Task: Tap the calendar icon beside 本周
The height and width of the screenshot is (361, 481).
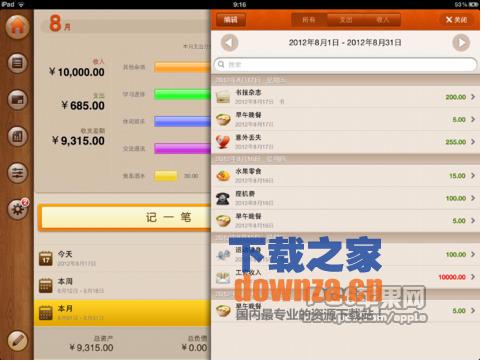Action: 46,286
